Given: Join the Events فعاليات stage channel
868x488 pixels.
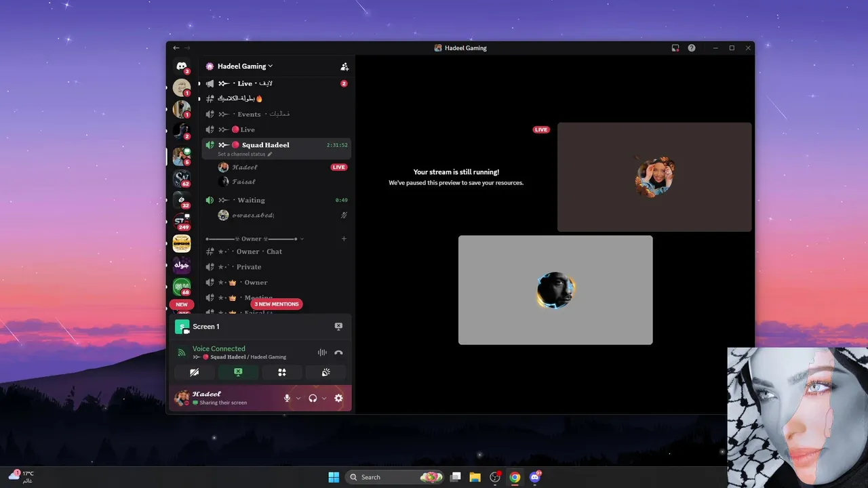Looking at the screenshot, I should [277, 115].
